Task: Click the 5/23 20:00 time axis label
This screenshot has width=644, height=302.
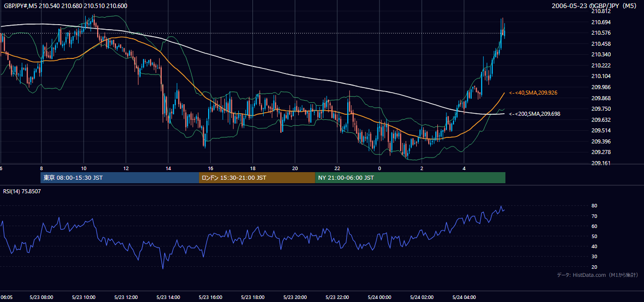Action: point(295,297)
